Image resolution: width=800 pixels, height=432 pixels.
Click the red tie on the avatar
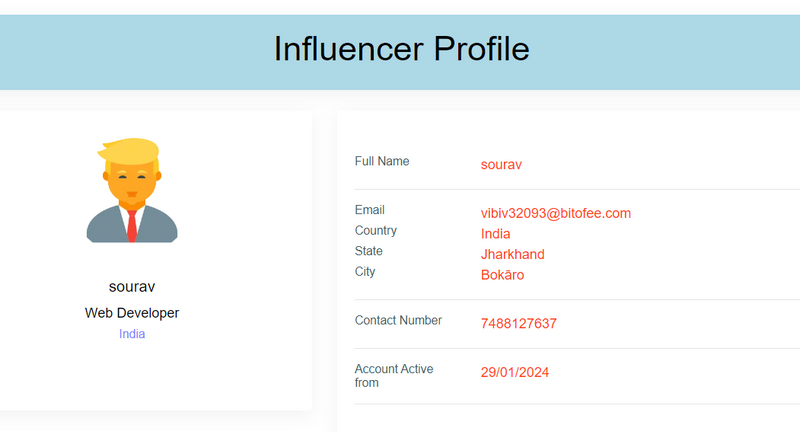pyautogui.click(x=132, y=226)
